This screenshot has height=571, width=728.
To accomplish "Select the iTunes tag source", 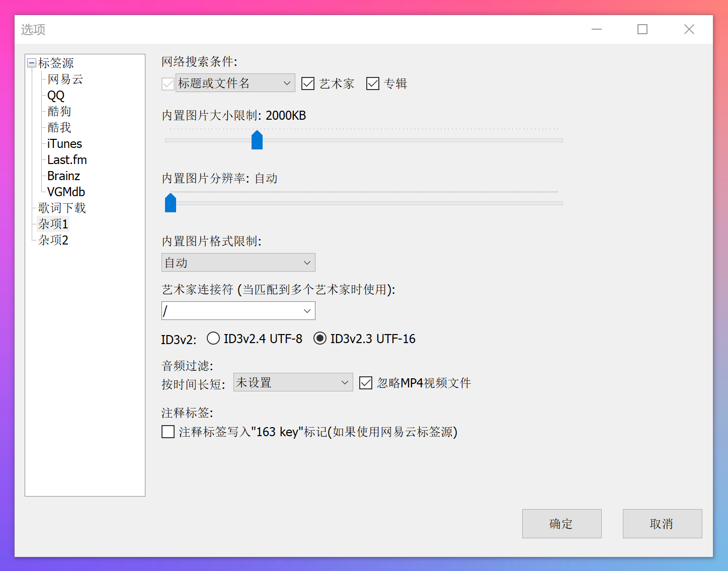I will 64,144.
